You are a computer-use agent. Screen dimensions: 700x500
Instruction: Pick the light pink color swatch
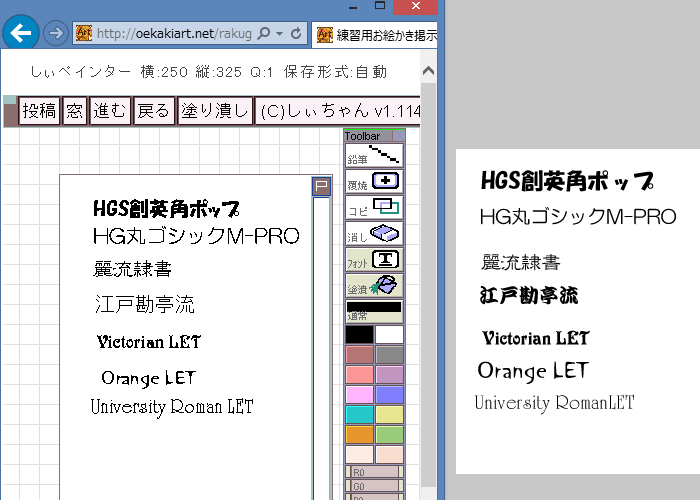click(x=359, y=395)
